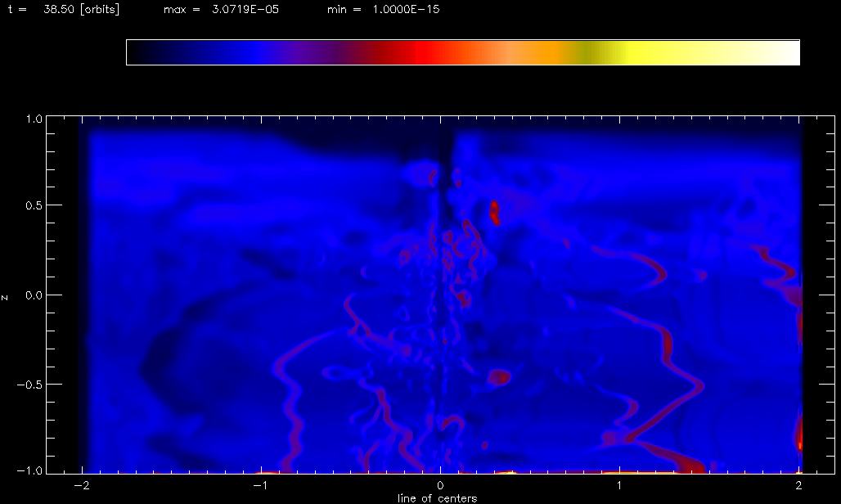Click the x-axis tick label "2"
The image size is (841, 504).
click(799, 485)
